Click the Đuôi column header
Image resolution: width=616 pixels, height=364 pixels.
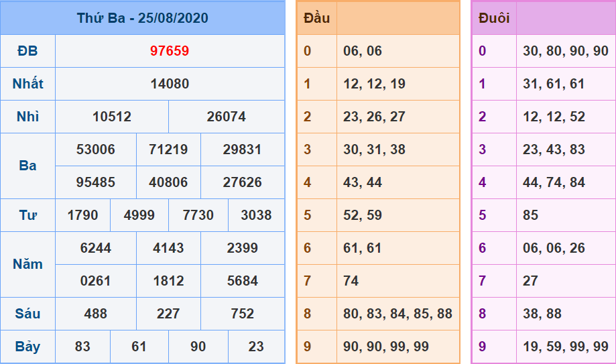(x=494, y=18)
